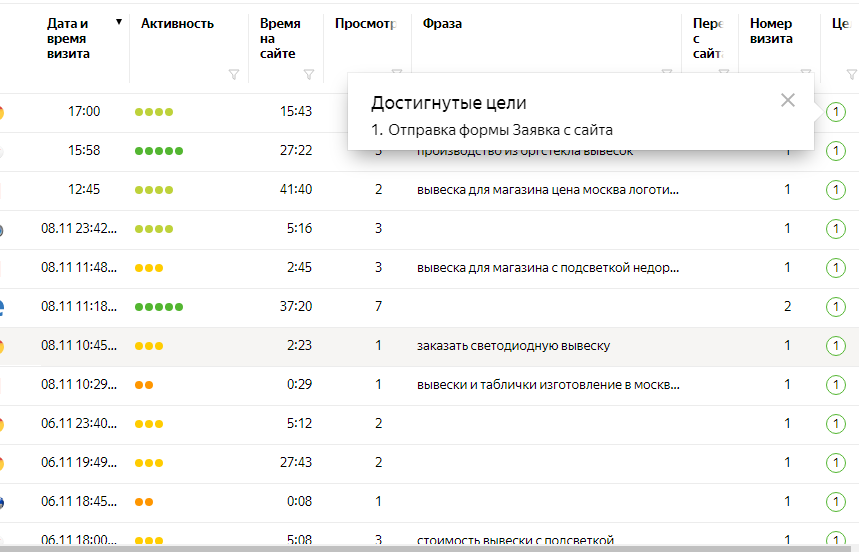Viewport: 859px width, 552px height.
Task: Open goals icon for the 17:00 visit
Action: click(835, 112)
